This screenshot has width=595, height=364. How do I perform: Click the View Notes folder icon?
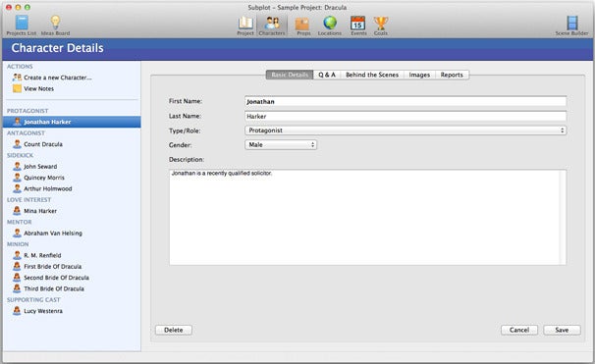pyautogui.click(x=17, y=88)
